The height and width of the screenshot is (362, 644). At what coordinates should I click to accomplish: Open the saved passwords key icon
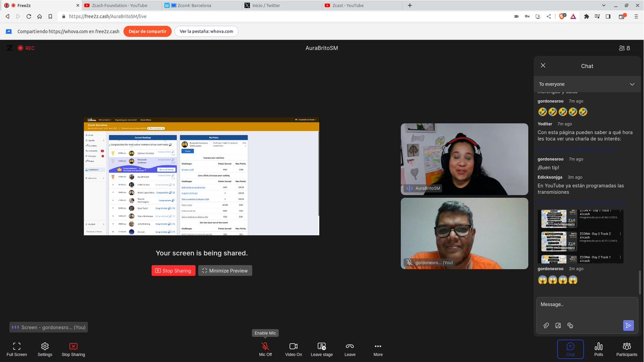point(527,16)
